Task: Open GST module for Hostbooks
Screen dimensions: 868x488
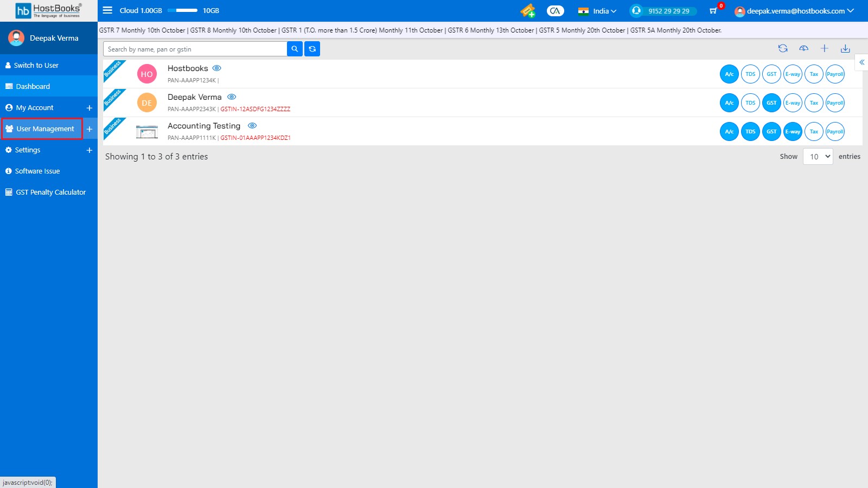Action: point(771,74)
